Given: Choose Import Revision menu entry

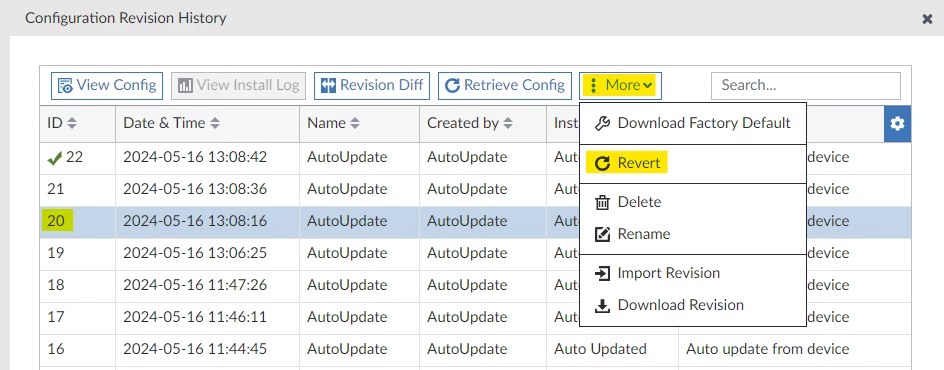Looking at the screenshot, I should pyautogui.click(x=692, y=273).
